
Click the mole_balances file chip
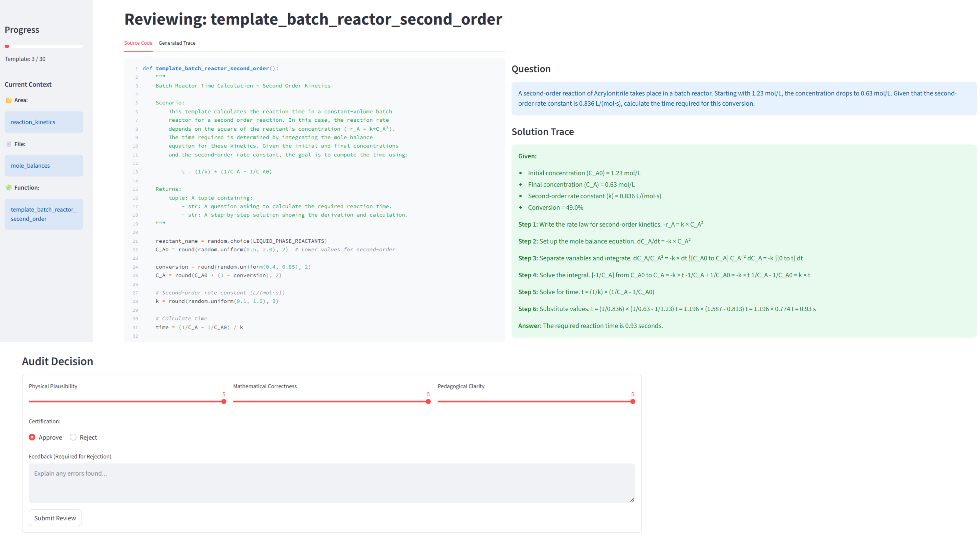44,166
